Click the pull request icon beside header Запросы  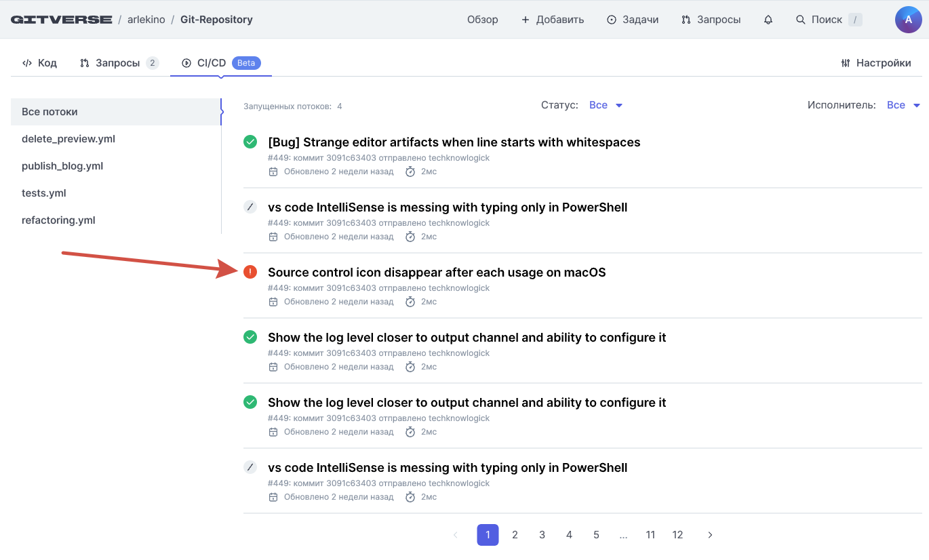tap(686, 20)
